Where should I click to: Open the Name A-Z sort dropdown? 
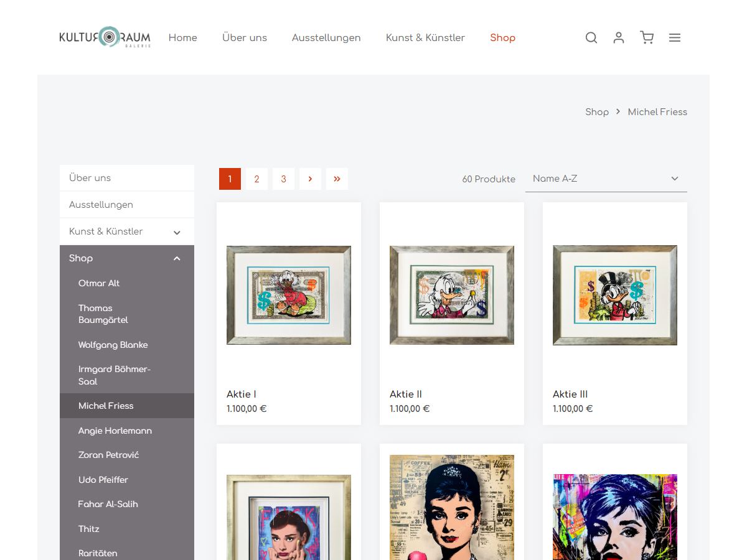click(x=606, y=179)
